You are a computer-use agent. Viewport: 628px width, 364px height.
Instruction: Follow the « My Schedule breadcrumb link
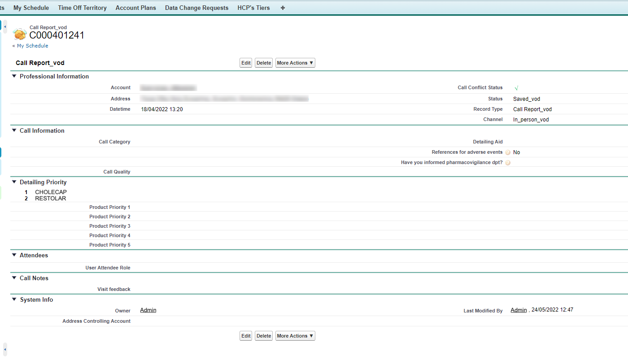[31, 46]
